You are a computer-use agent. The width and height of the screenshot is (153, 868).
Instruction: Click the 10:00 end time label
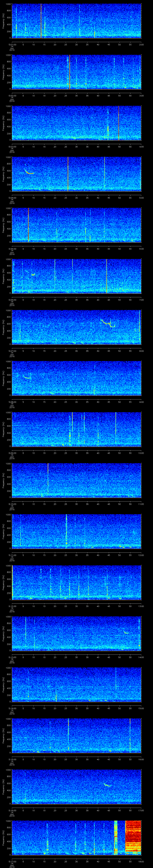coord(141,453)
